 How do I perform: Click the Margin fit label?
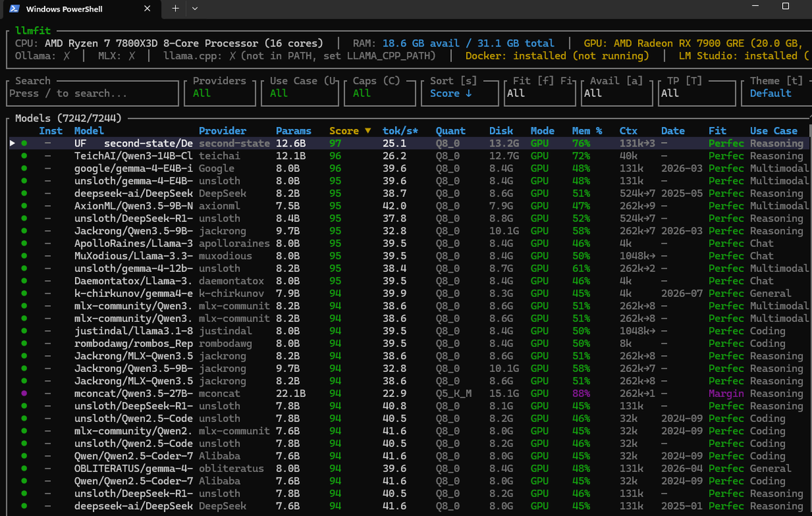[x=726, y=394]
